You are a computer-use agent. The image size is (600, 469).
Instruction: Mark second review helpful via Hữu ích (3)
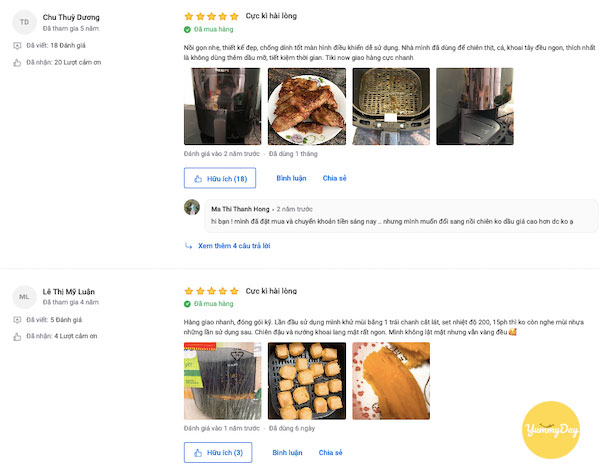click(218, 452)
